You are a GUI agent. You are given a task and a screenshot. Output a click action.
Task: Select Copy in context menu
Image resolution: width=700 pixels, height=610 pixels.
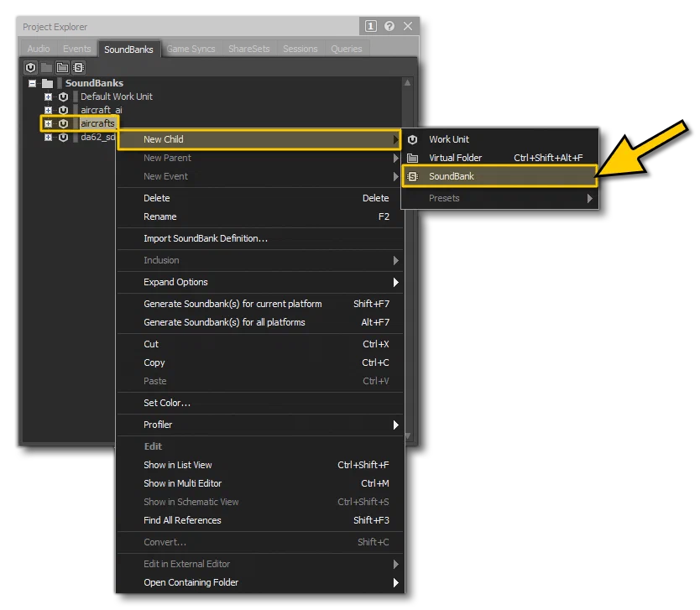point(260,362)
